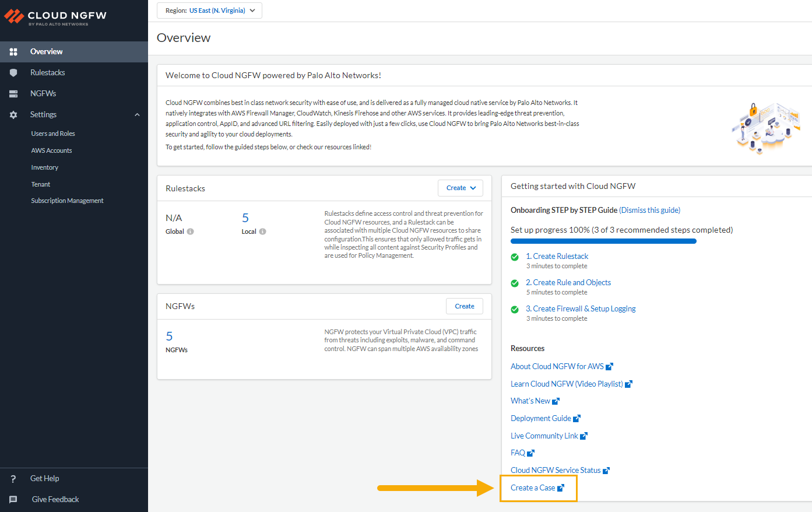Click the local rulestacks count 5
Image resolution: width=812 pixels, height=512 pixels.
click(245, 218)
